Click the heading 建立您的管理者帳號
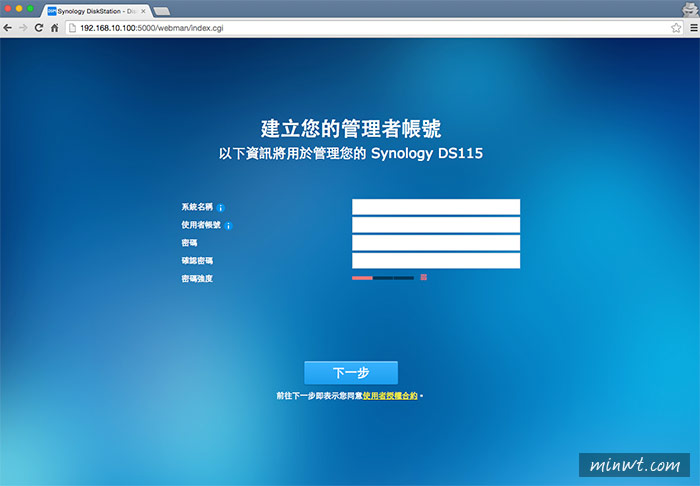The height and width of the screenshot is (486, 700). 351,129
